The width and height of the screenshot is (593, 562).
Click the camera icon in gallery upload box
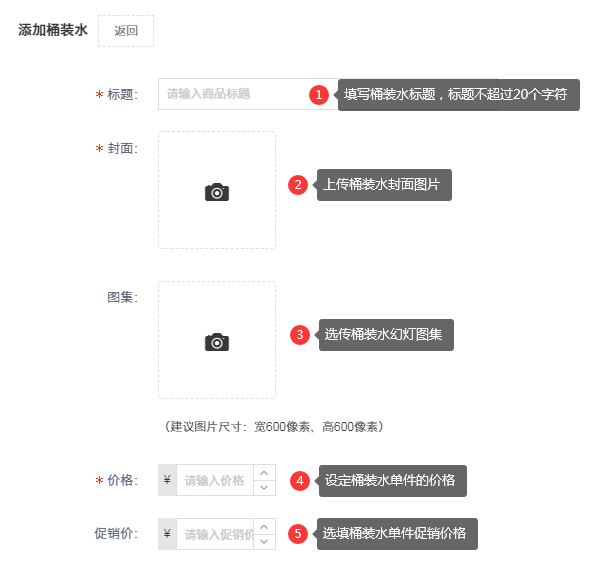[217, 342]
